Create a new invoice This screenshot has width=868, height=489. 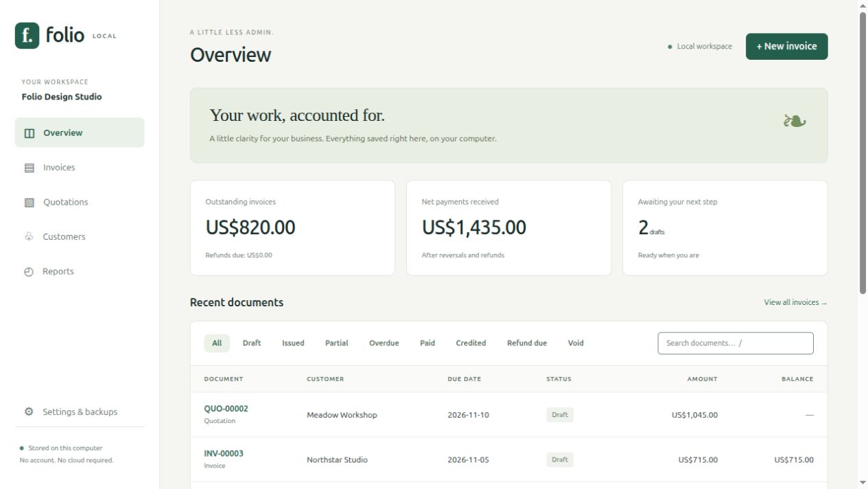pos(786,47)
